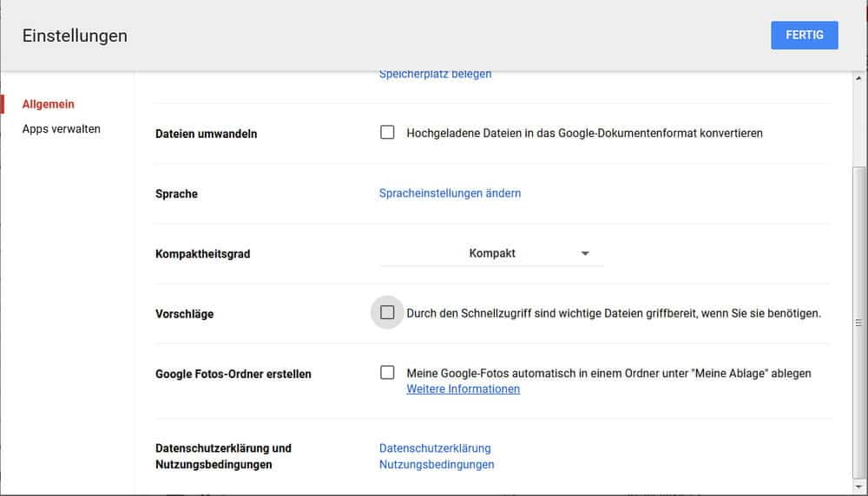Click the Speicherplatz belegen link

(x=435, y=75)
